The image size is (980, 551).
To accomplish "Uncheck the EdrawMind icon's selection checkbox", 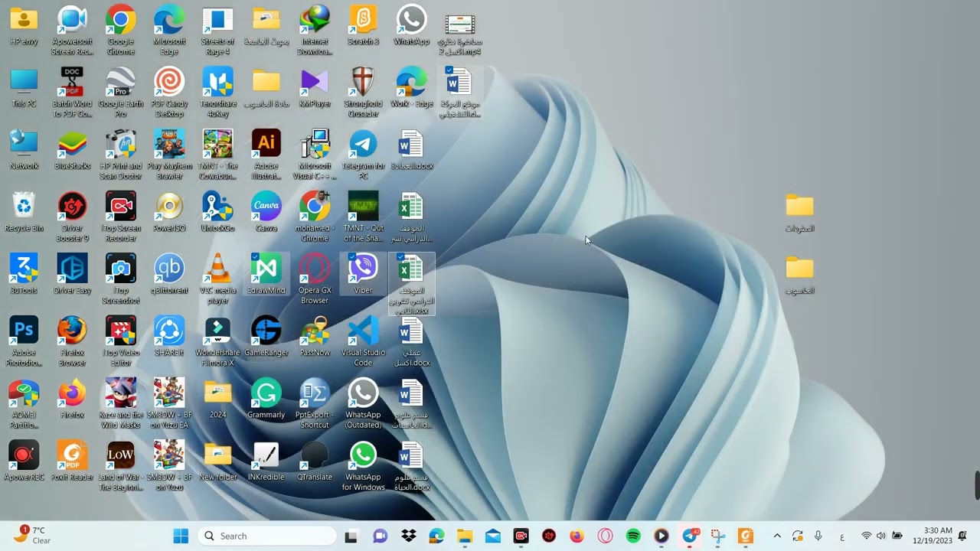I will [255, 257].
